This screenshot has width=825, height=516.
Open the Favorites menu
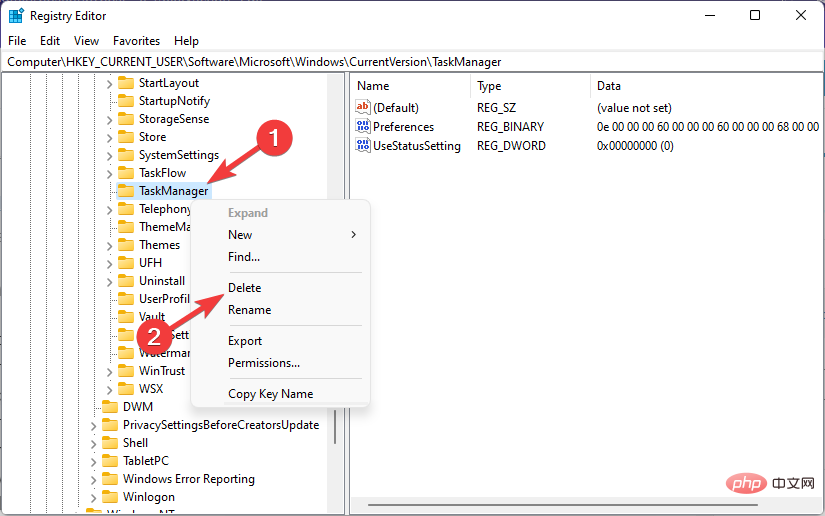[136, 41]
